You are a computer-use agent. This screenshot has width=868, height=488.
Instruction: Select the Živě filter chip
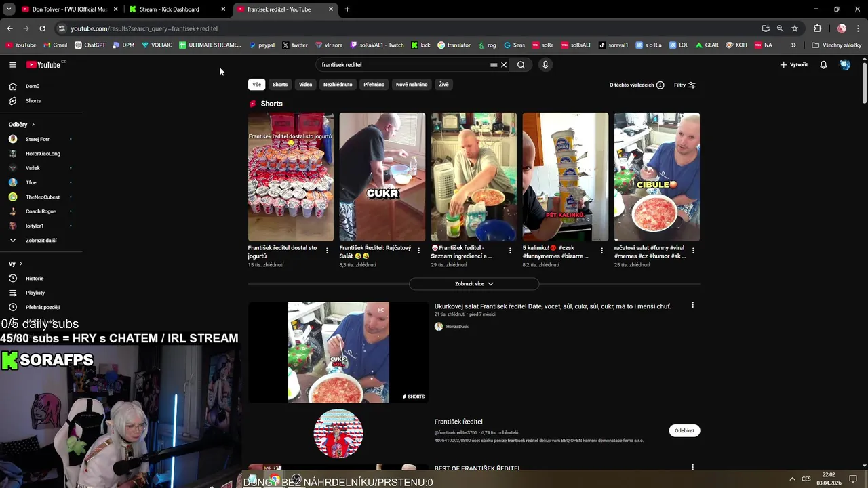tap(443, 85)
